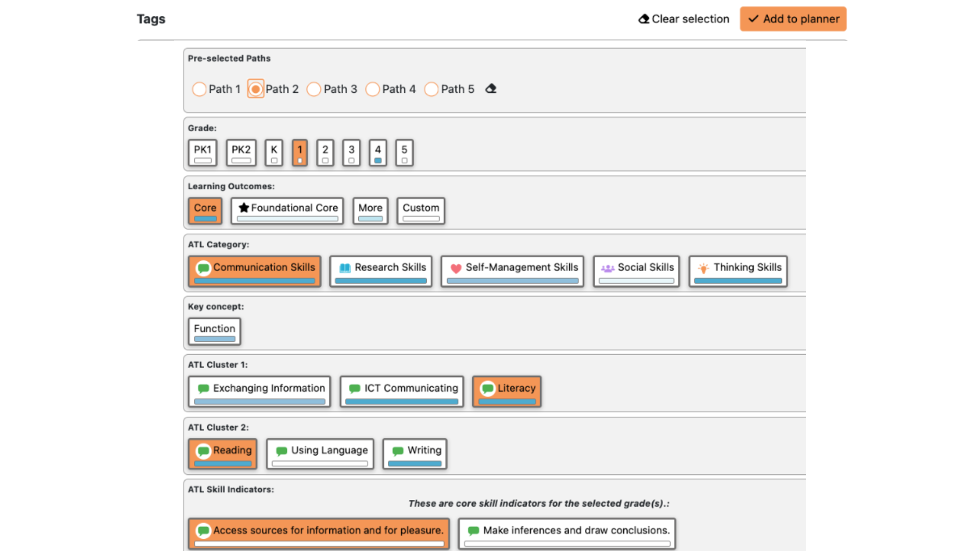Viewport: 980px width, 551px height.
Task: Select the Path 3 radio button
Action: coord(314,89)
